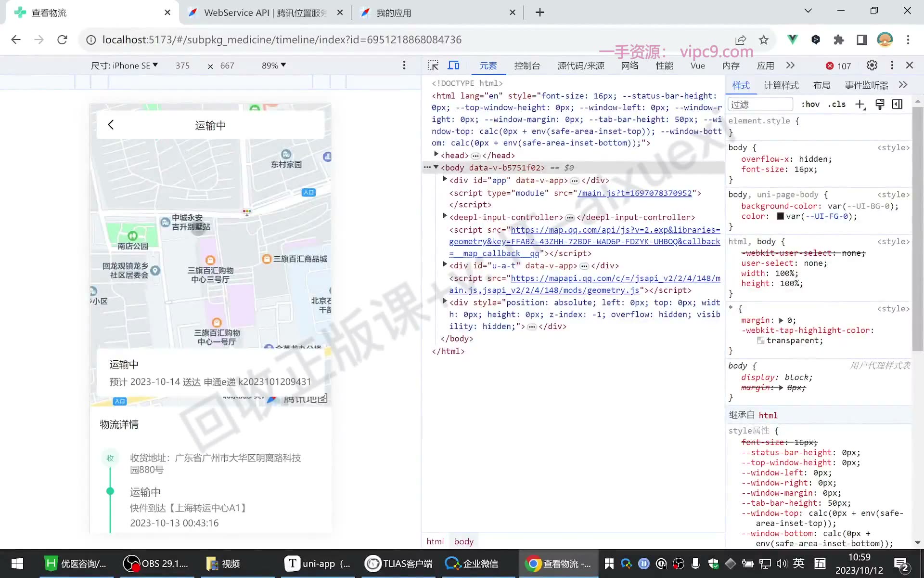Open the Chrome extensions puzzle icon
The height and width of the screenshot is (578, 924).
(839, 39)
